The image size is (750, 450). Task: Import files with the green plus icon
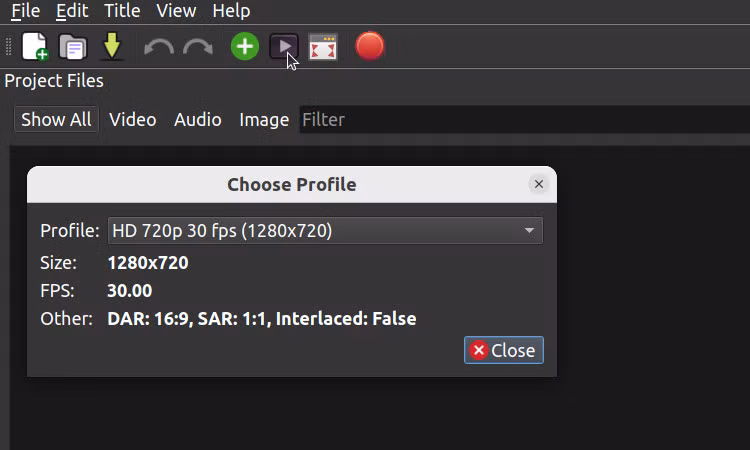(x=245, y=46)
